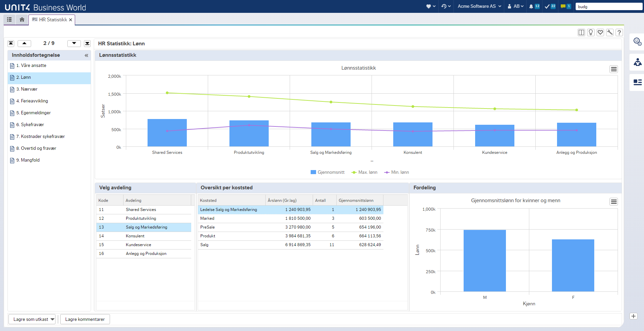
Task: Sort by the Koststed column header
Action: pyautogui.click(x=231, y=200)
